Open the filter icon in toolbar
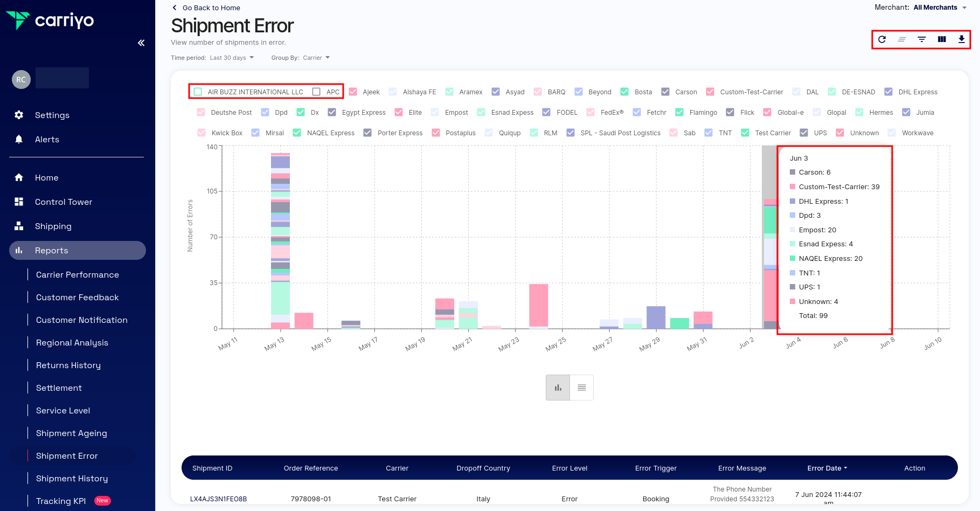The image size is (980, 511). (922, 39)
